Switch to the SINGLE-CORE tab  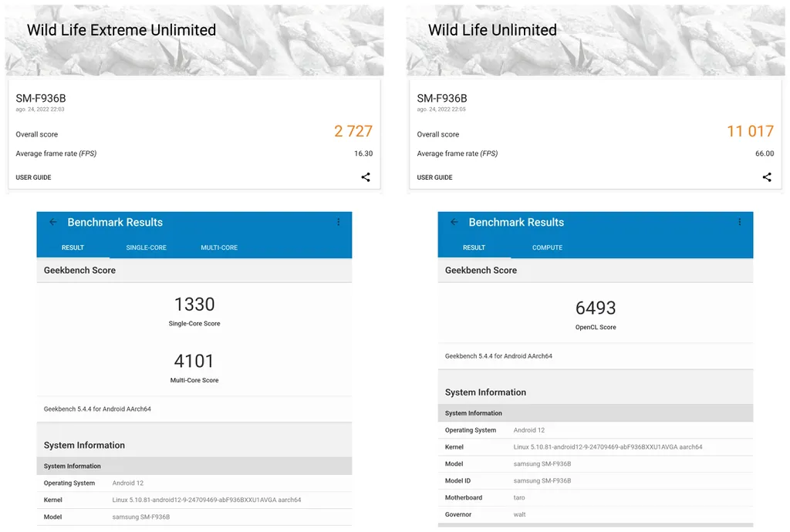click(x=147, y=247)
